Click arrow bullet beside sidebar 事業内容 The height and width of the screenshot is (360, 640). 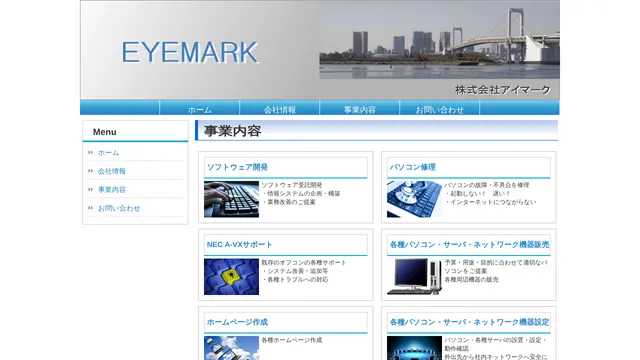click(x=91, y=189)
